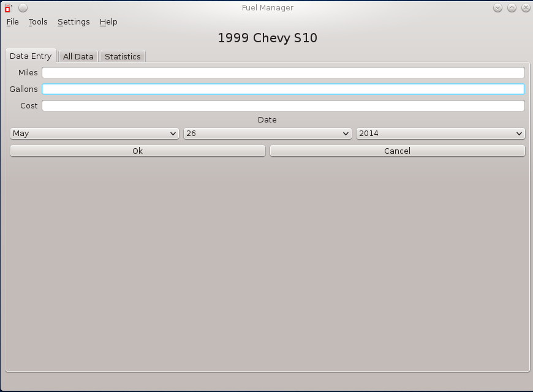Open the day dropdown showing 26
533x392 pixels.
[x=268, y=134]
